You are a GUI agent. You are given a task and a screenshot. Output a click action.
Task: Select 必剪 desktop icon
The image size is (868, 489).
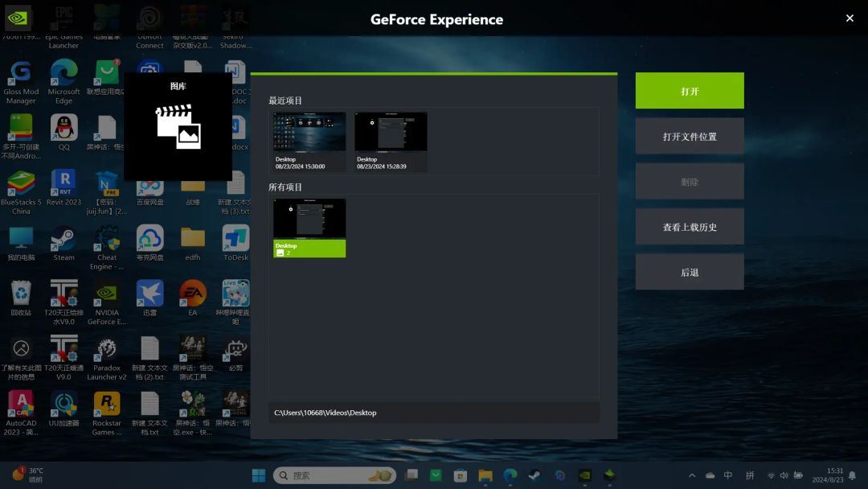point(235,354)
